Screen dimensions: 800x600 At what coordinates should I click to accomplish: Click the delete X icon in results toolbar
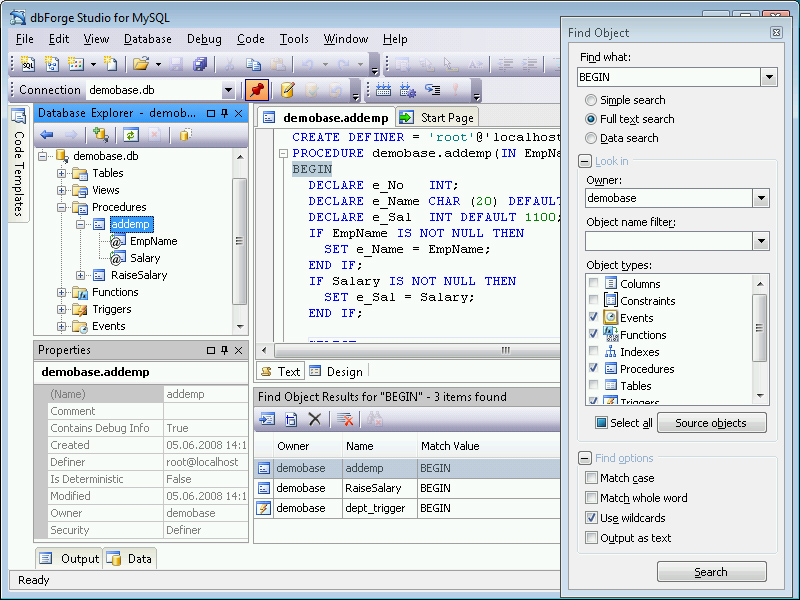tap(314, 420)
